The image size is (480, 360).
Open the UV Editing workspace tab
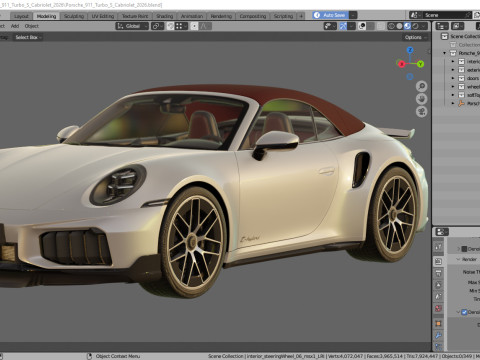click(103, 16)
